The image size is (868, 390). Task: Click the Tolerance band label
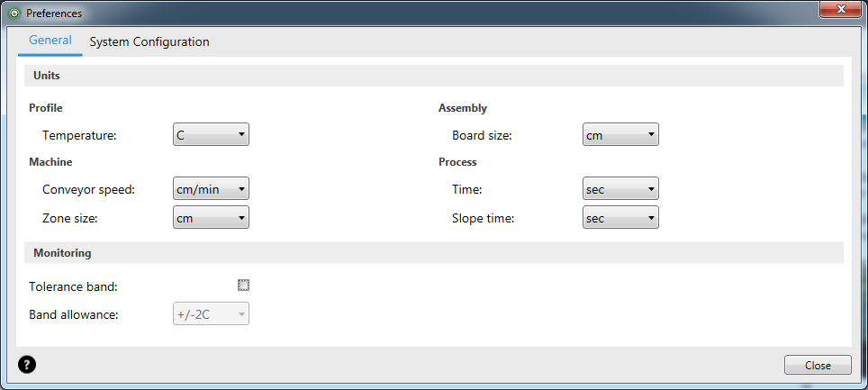(x=73, y=287)
